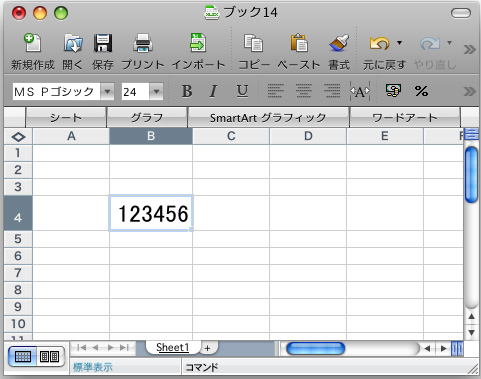The width and height of the screenshot is (481, 379).
Task: Click the プリント printer icon
Action: coord(143,43)
